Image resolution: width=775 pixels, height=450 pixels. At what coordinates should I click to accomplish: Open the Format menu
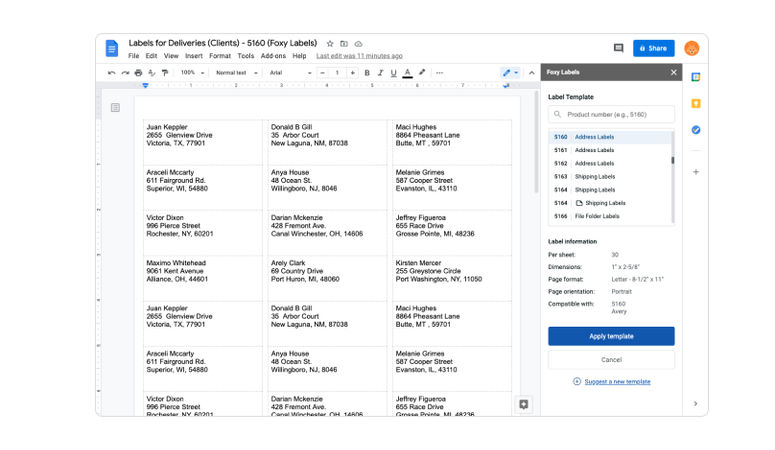[220, 56]
